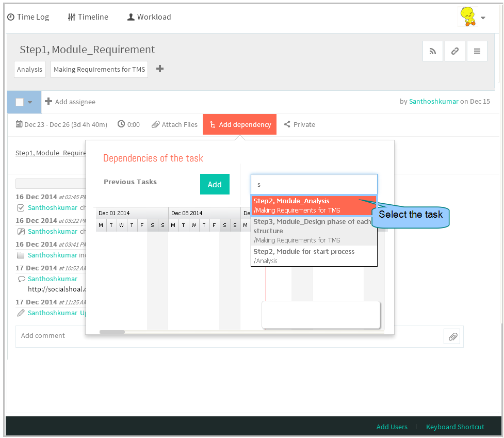Image resolution: width=504 pixels, height=438 pixels.
Task: Click the paperclip icon in comment box
Action: tap(452, 336)
